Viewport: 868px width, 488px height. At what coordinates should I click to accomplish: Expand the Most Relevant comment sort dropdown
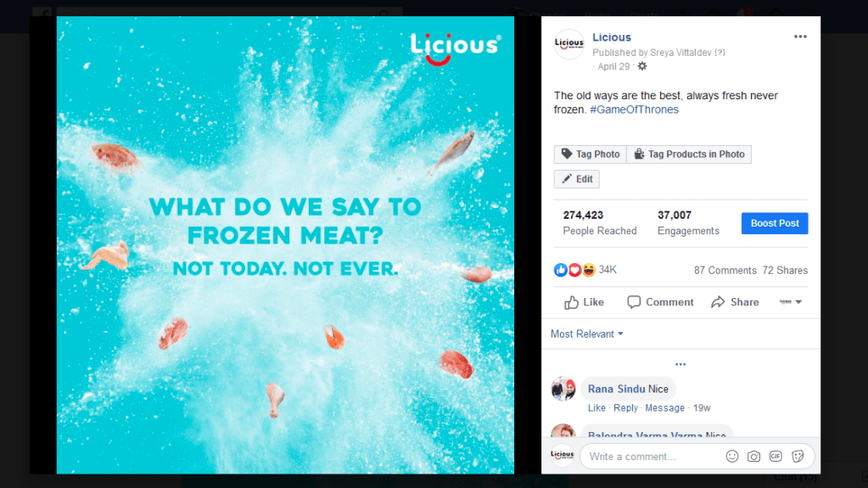coord(587,334)
